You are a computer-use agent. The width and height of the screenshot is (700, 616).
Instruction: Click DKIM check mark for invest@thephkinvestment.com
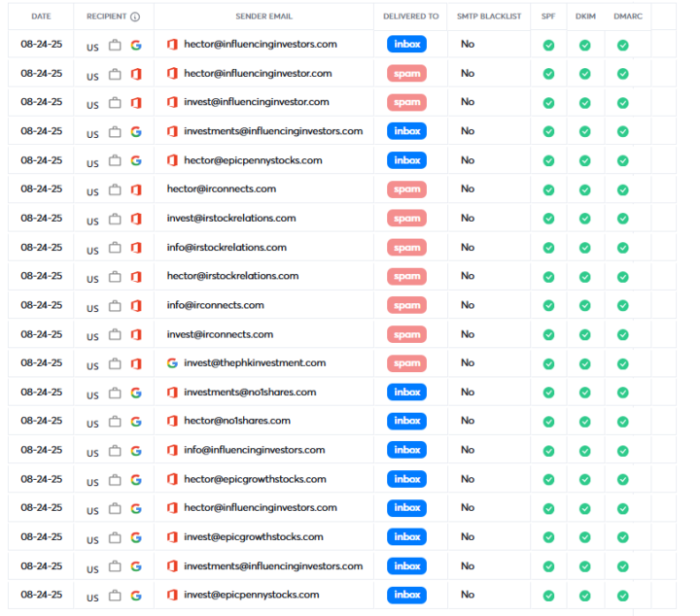pos(585,364)
